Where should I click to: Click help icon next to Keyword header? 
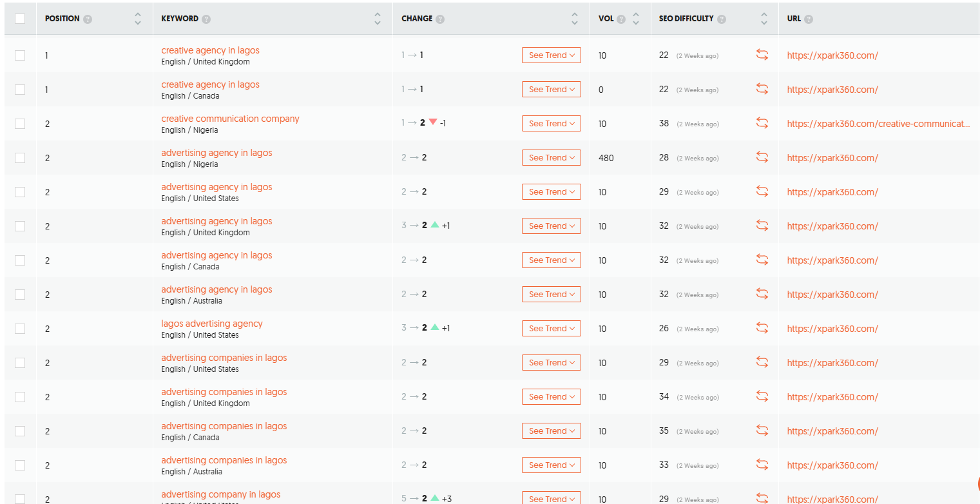point(206,19)
